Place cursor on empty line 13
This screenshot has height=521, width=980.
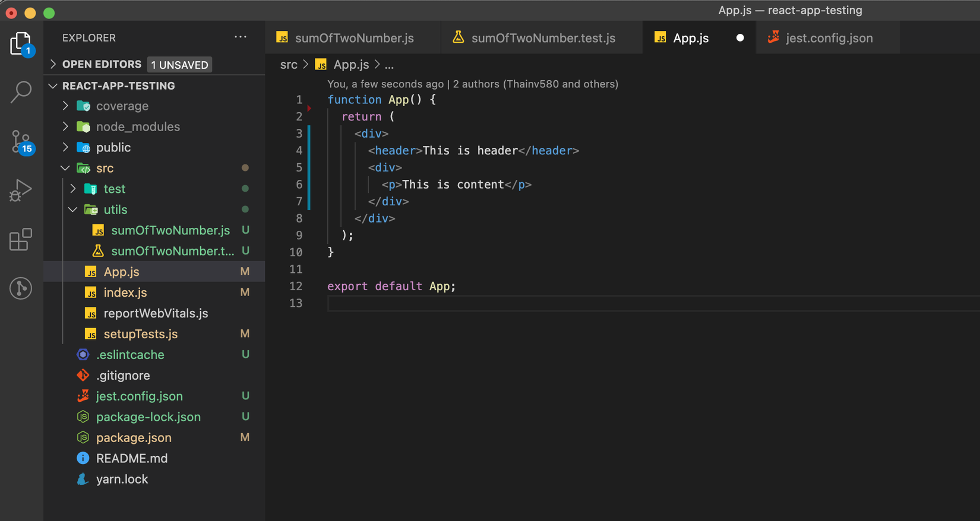(x=475, y=303)
